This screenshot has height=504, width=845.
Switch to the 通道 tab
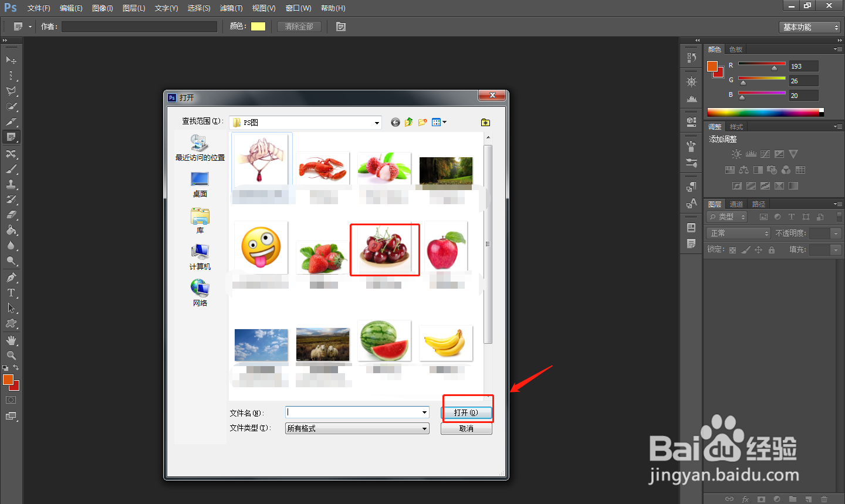tap(736, 204)
